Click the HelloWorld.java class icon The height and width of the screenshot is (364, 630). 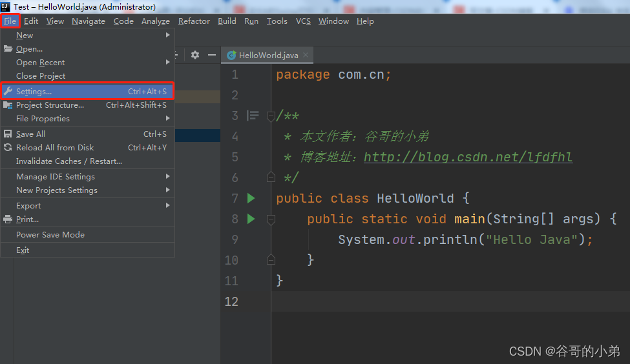(x=231, y=56)
